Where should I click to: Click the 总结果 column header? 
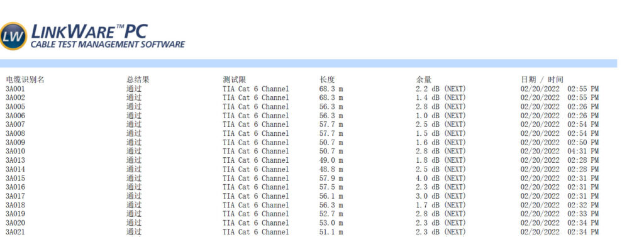pyautogui.click(x=138, y=80)
